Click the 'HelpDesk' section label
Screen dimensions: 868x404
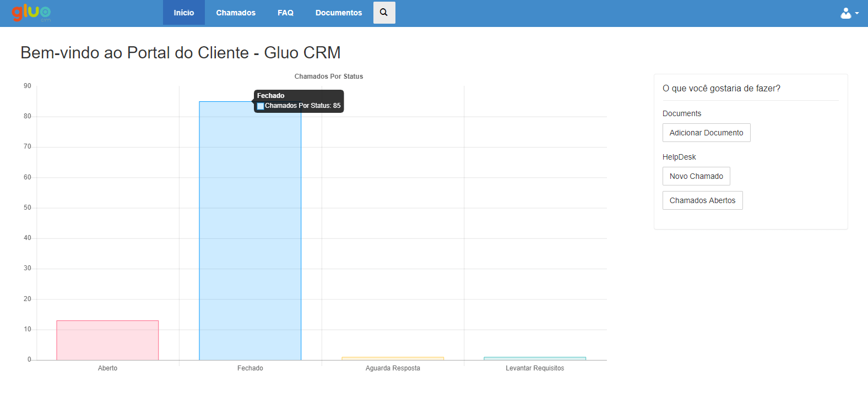point(679,157)
